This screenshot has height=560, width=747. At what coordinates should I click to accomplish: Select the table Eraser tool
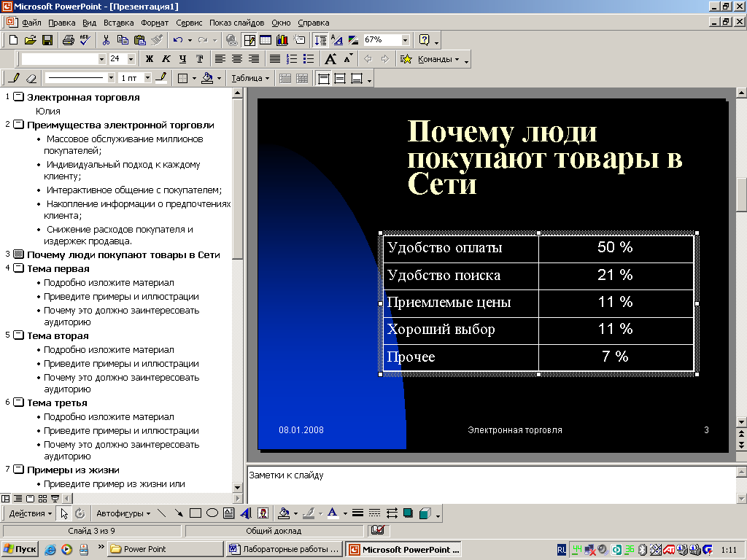pyautogui.click(x=31, y=78)
